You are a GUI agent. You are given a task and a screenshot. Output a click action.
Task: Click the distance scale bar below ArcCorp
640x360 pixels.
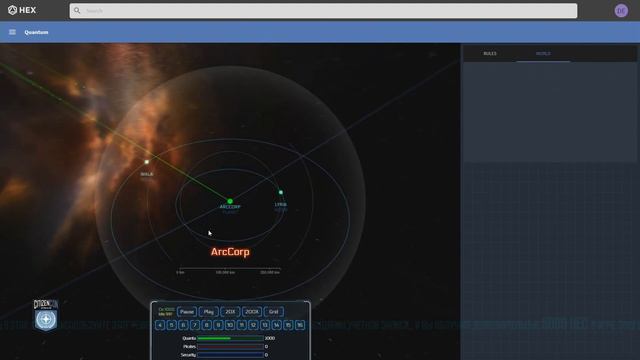pos(230,271)
